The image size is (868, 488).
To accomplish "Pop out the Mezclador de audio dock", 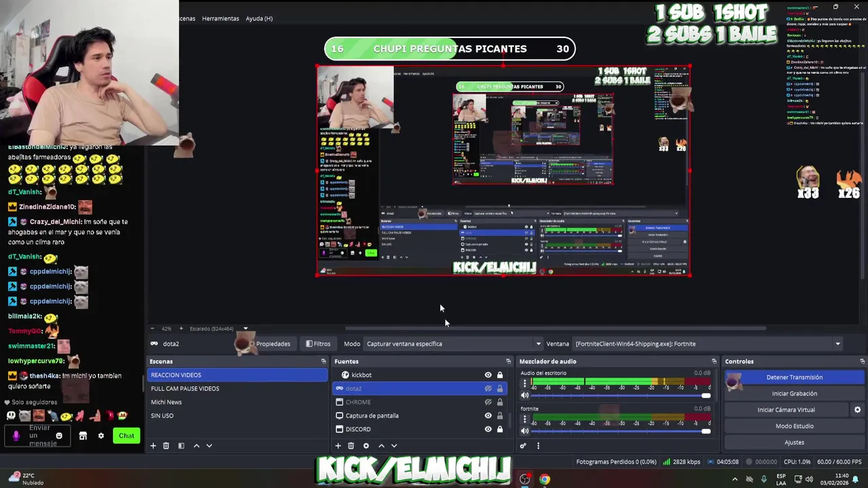I will pos(714,361).
